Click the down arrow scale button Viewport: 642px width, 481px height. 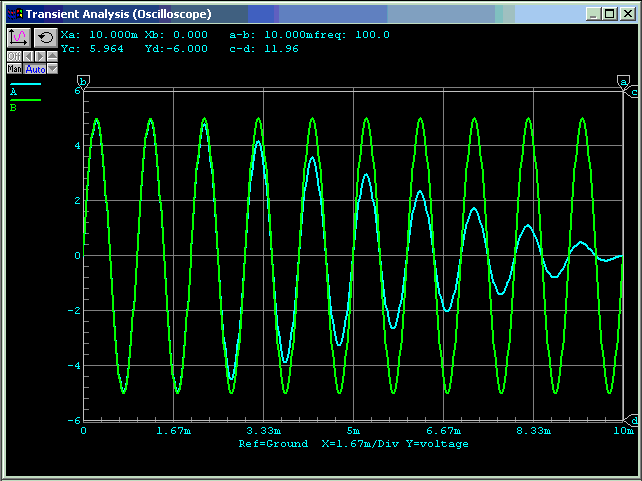[52, 69]
